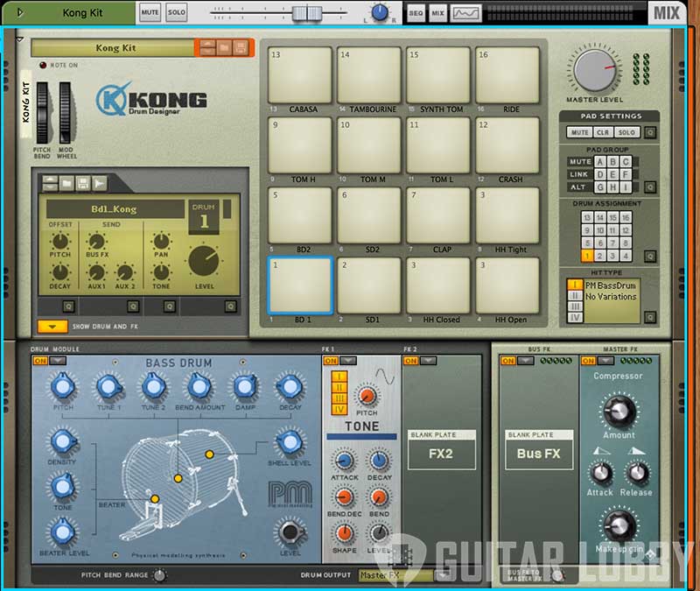This screenshot has width=700, height=591.
Task: Open the Kong Kit patch browser folder icon
Action: pos(224,47)
